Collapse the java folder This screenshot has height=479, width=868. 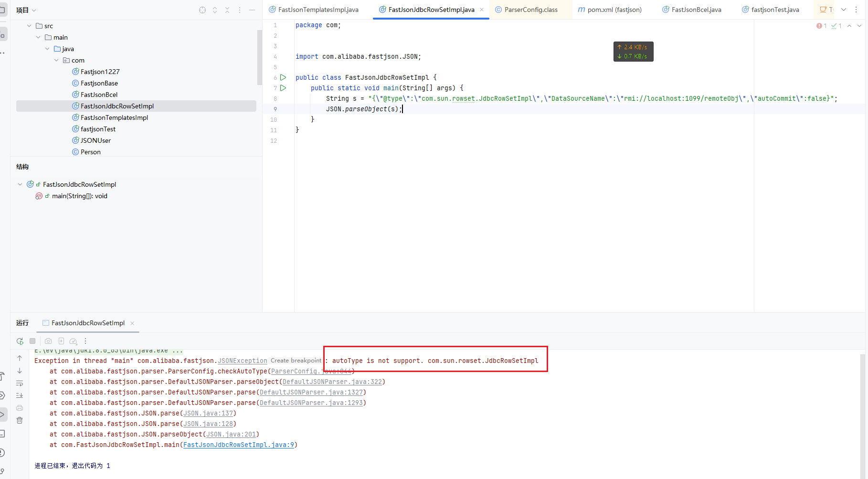click(x=47, y=49)
